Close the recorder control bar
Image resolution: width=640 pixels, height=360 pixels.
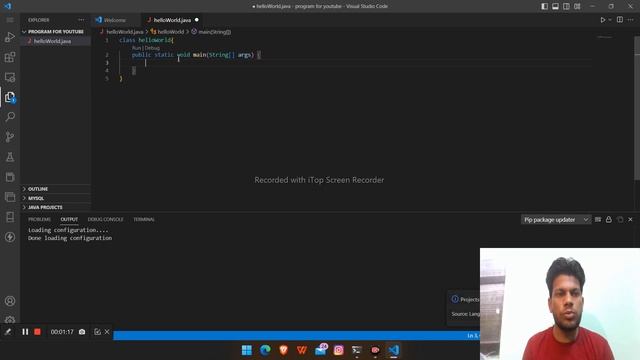tap(107, 332)
